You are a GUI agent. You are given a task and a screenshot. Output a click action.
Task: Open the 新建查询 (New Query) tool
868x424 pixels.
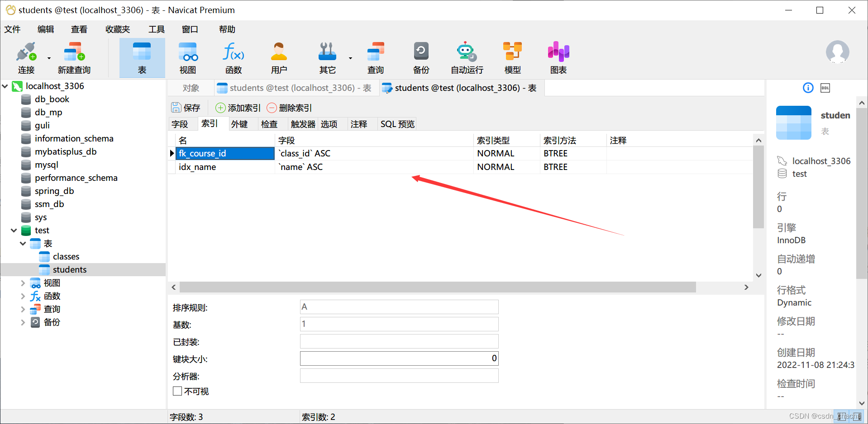pyautogui.click(x=74, y=57)
